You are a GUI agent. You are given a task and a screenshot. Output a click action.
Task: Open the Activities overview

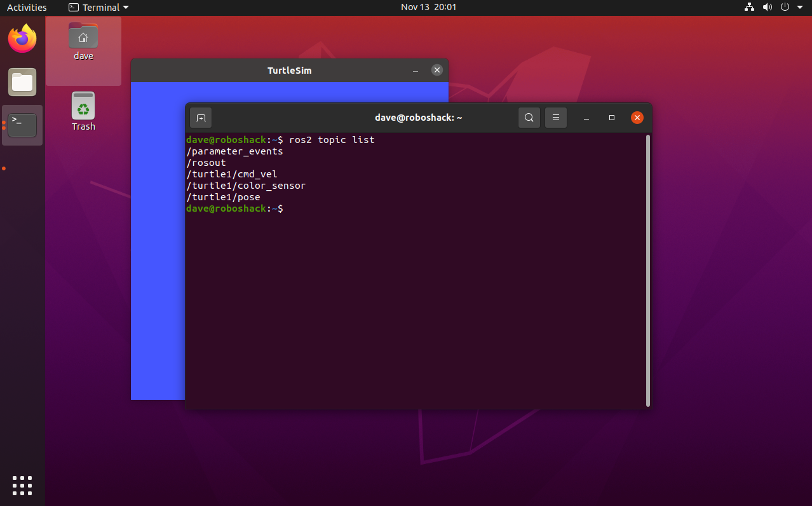[27, 8]
